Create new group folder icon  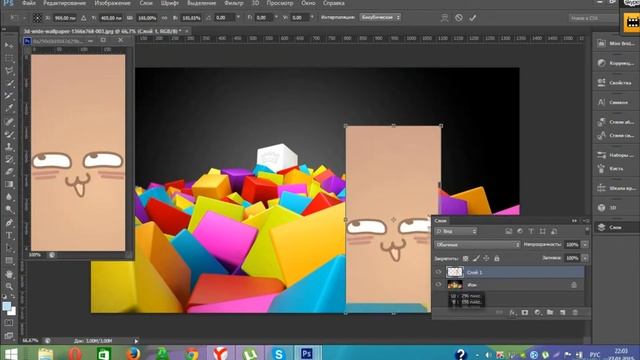click(550, 313)
